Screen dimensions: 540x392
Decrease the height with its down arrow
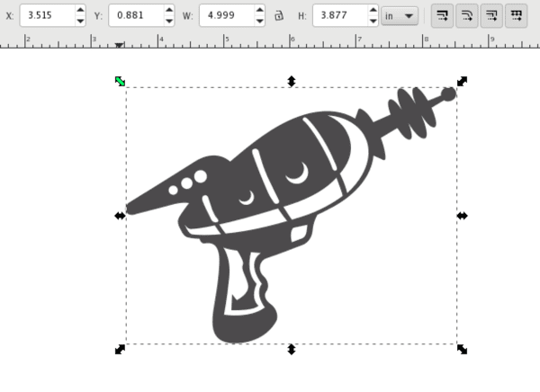coord(373,21)
